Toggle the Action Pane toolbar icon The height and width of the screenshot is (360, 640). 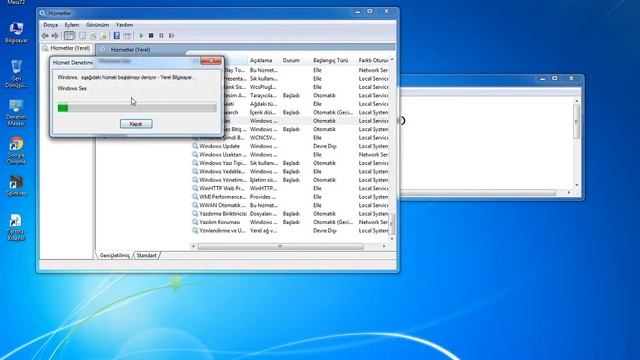pyautogui.click(x=127, y=36)
